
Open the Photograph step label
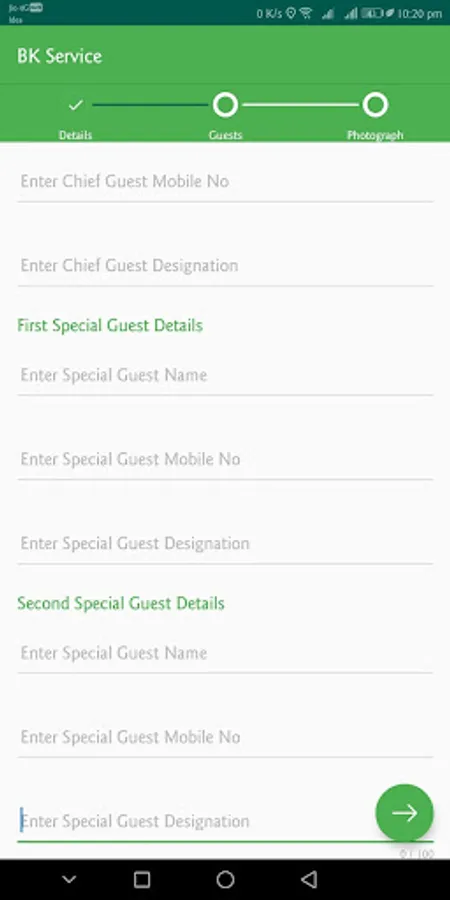[x=375, y=135]
